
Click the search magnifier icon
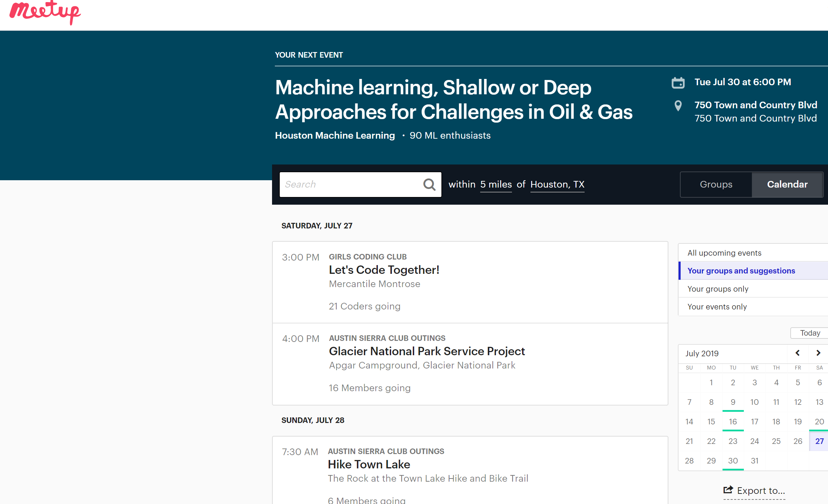pyautogui.click(x=429, y=184)
